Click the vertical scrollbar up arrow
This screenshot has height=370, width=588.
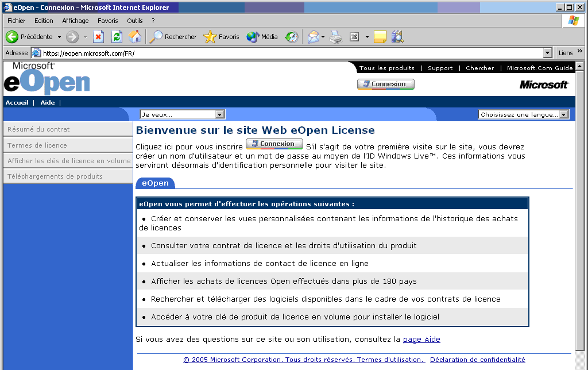pyautogui.click(x=580, y=67)
